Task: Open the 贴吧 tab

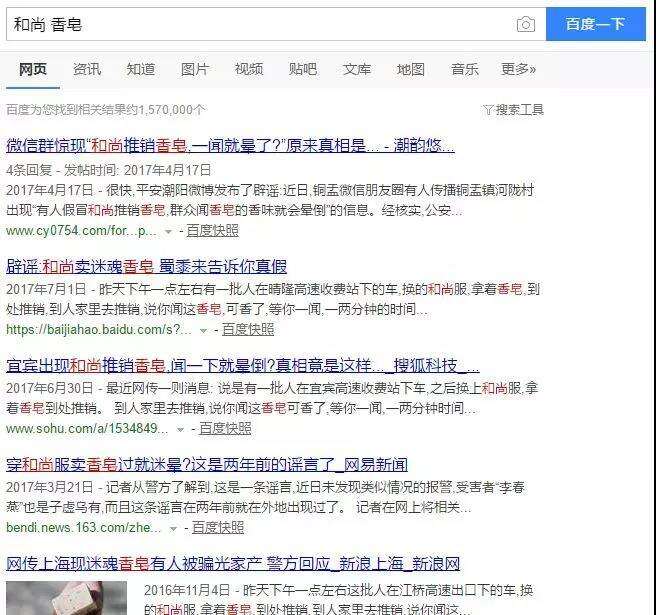Action: 303,69
